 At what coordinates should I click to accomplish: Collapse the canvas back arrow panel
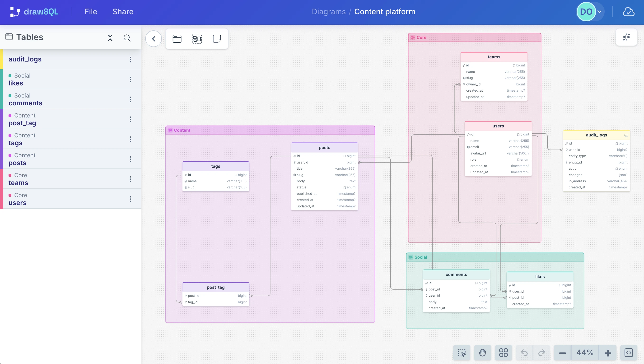pos(153,39)
